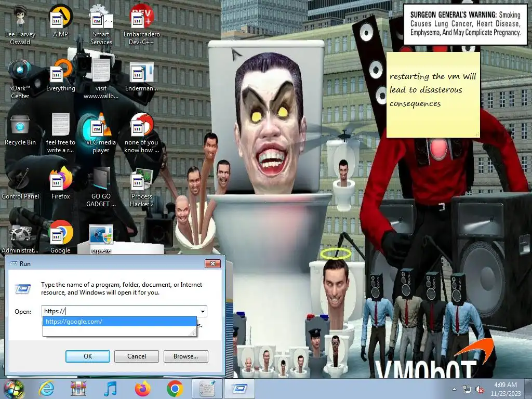Open the library taskbar icon next to Internet Explorer
The height and width of the screenshot is (399, 532).
point(78,389)
